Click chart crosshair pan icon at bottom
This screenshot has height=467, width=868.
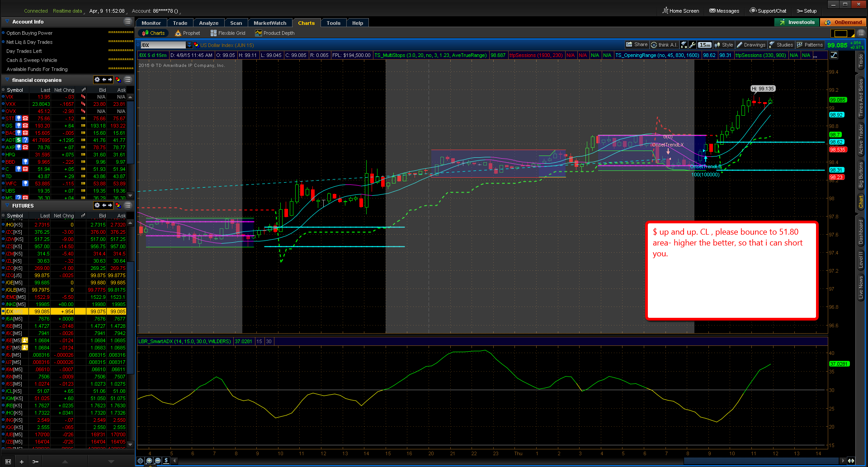(141, 461)
